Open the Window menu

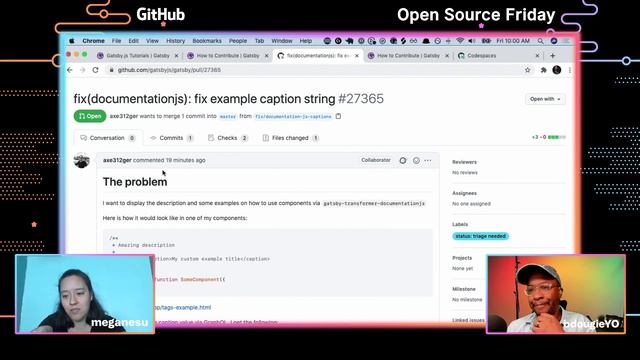(282, 41)
